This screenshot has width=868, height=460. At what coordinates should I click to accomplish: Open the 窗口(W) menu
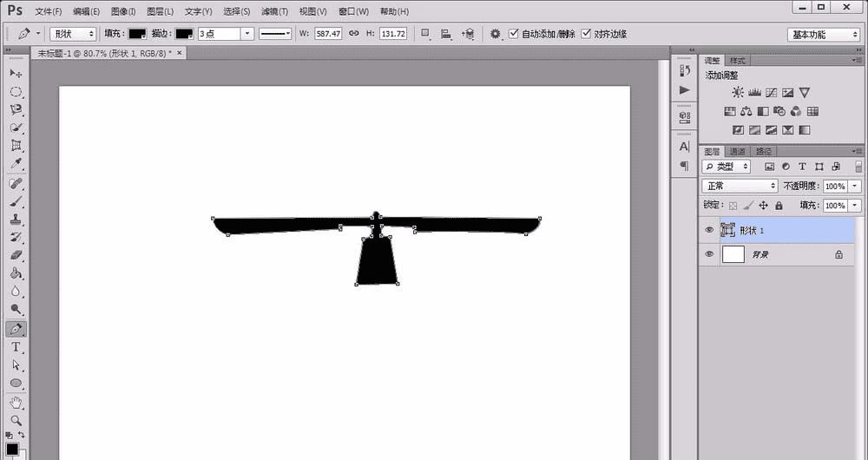click(x=354, y=11)
